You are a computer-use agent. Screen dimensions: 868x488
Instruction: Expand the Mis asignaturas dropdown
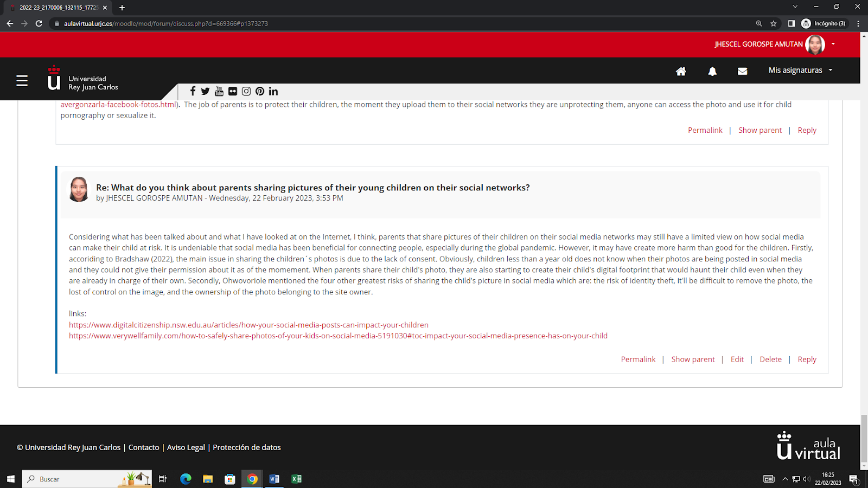point(800,70)
